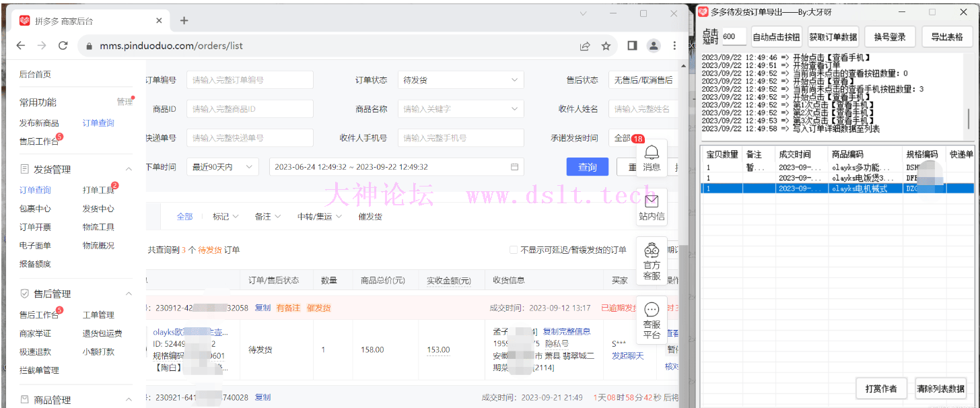Click the calendar icon in date range field

click(515, 167)
